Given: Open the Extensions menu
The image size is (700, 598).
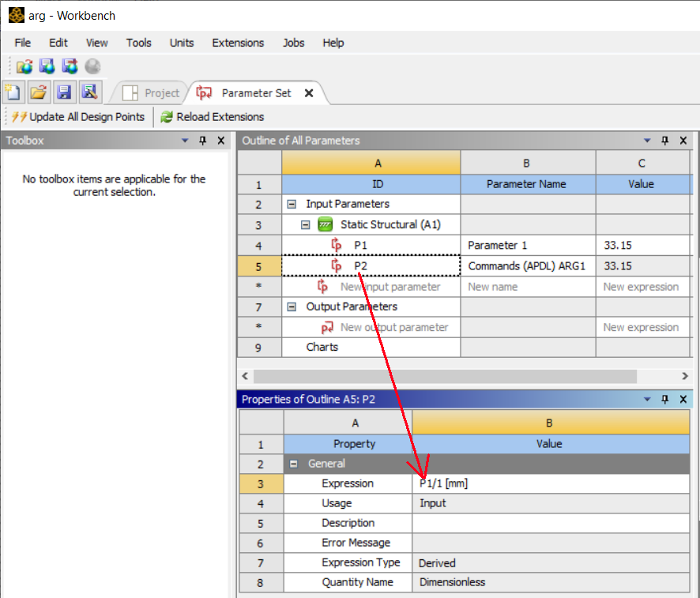Looking at the screenshot, I should [238, 43].
